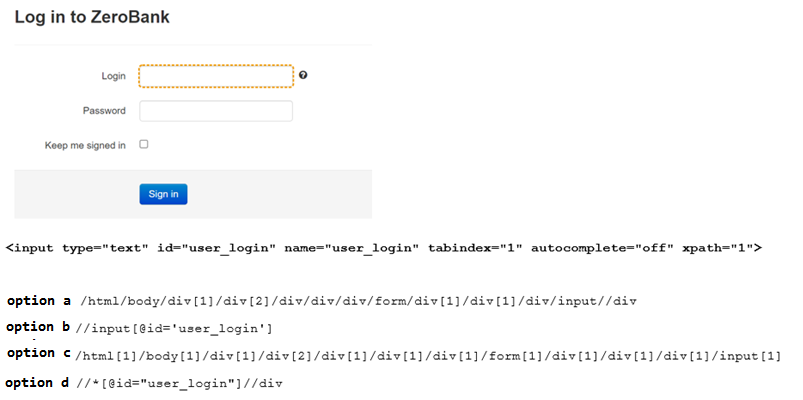Click the blue Sign in button
803x400 pixels.
point(163,194)
